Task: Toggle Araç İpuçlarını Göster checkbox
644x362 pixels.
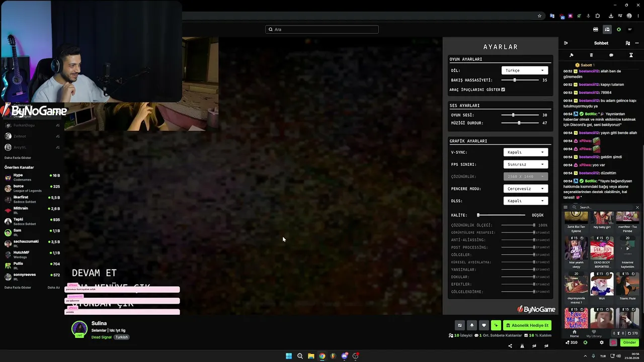Action: coord(503,89)
